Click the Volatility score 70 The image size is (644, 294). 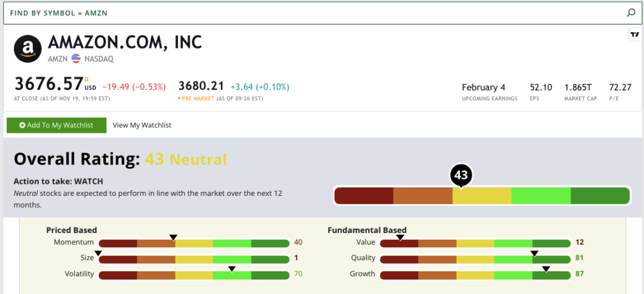click(298, 274)
